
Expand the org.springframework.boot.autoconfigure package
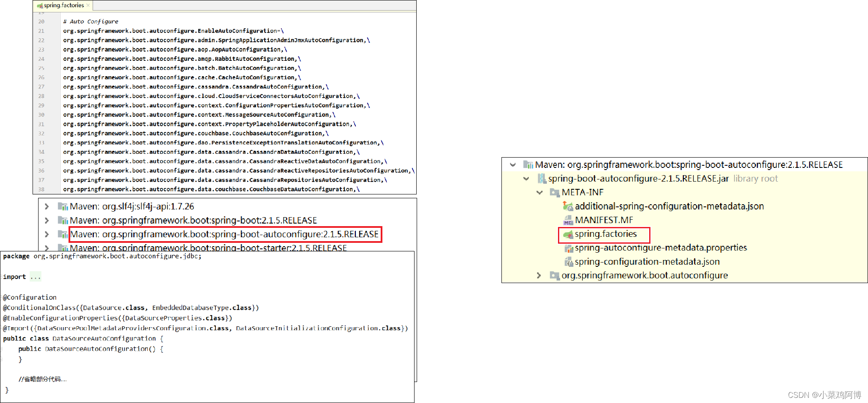pos(539,275)
